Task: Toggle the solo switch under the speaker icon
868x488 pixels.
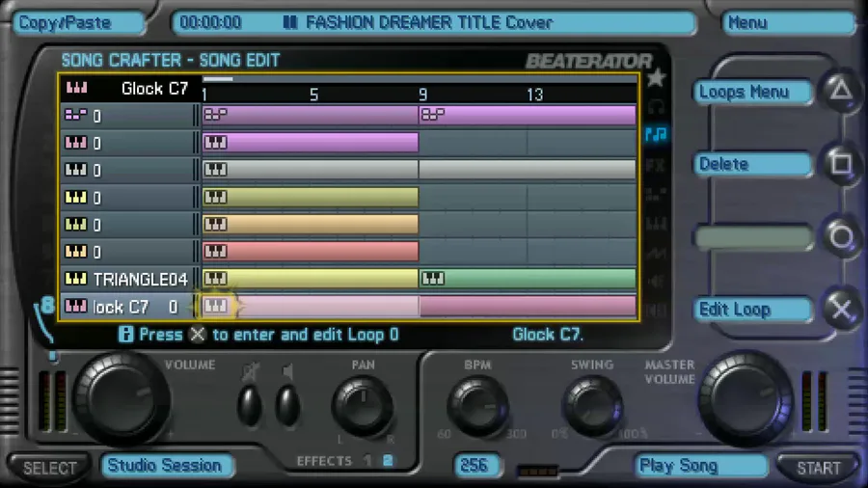Action: coord(287,405)
